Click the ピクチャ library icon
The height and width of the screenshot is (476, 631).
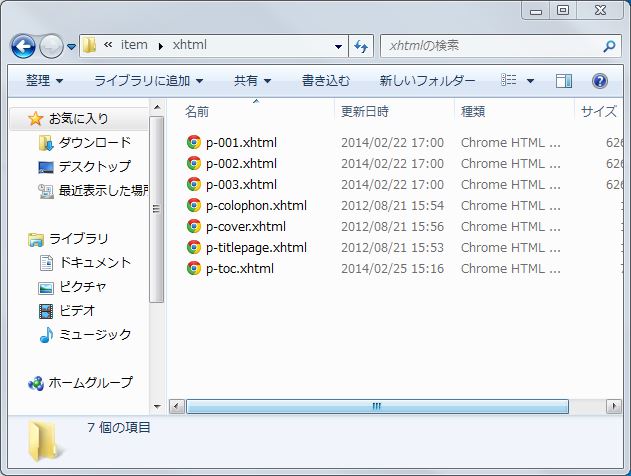point(46,287)
